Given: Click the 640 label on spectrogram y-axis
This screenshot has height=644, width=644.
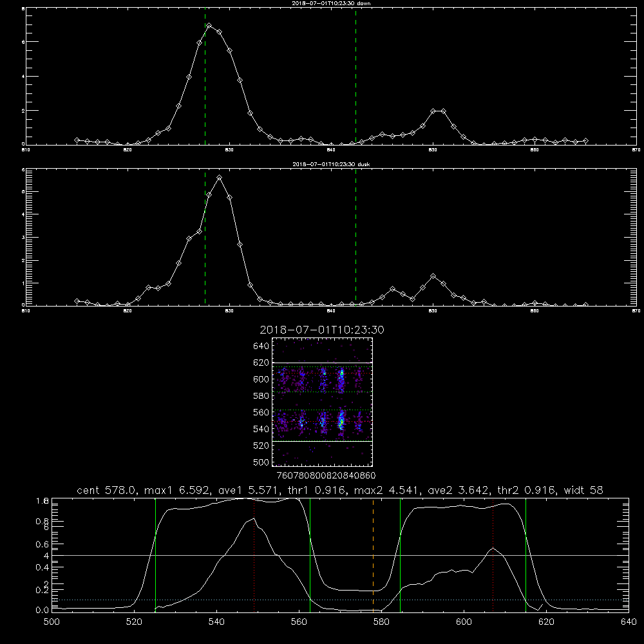Looking at the screenshot, I should pyautogui.click(x=261, y=346).
